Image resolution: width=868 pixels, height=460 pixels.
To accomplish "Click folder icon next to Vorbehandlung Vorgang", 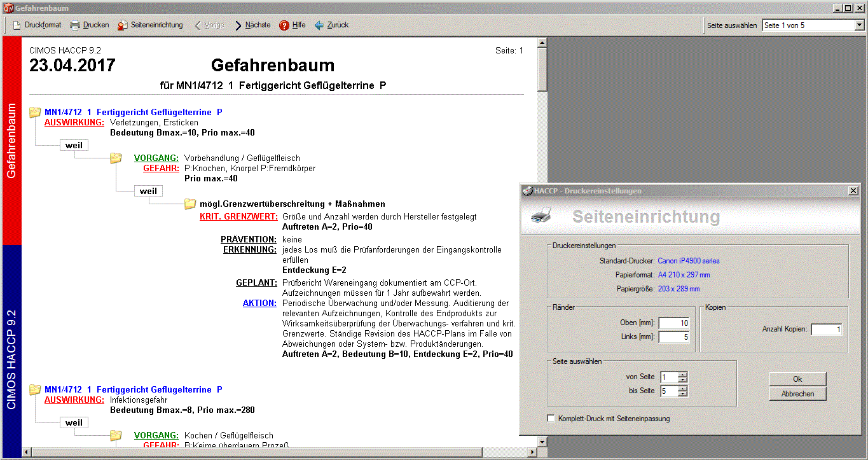I will 115,158.
